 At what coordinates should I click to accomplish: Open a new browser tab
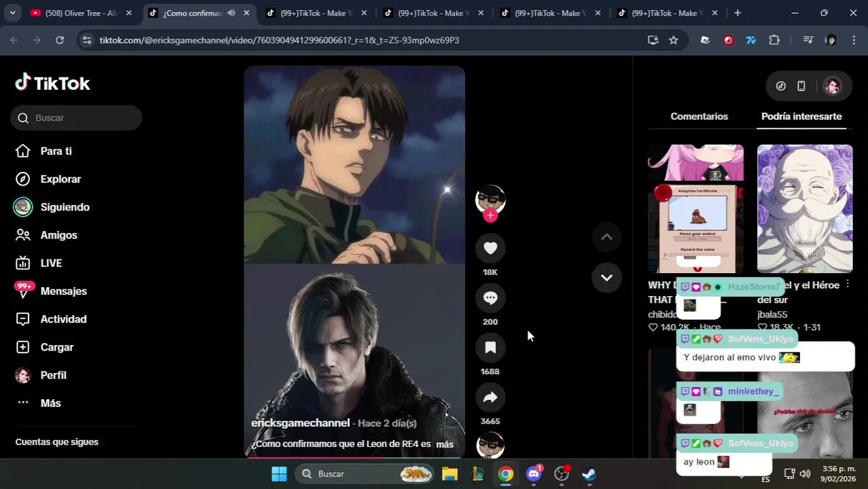coord(738,13)
